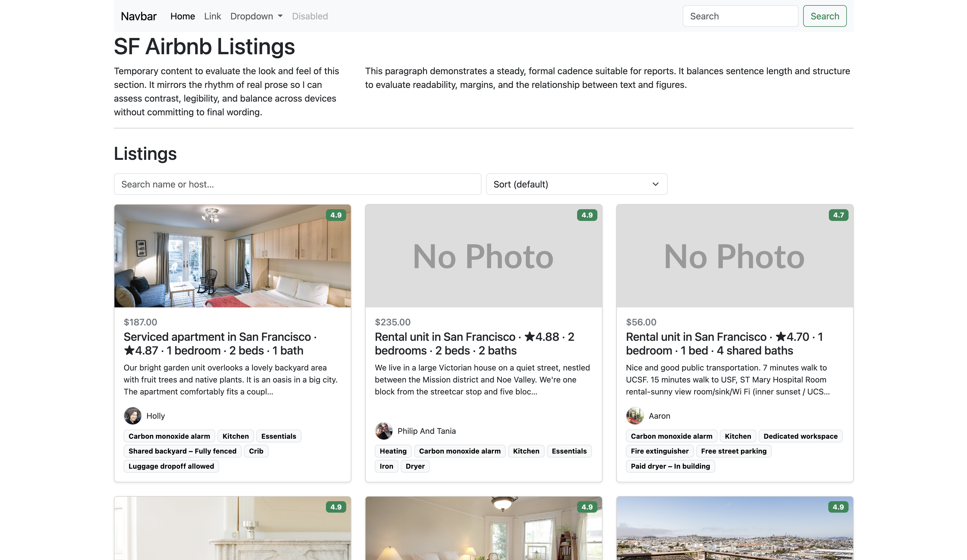Open the Rental unit ★4.70 listing title
This screenshot has width=967, height=560.
tap(724, 344)
